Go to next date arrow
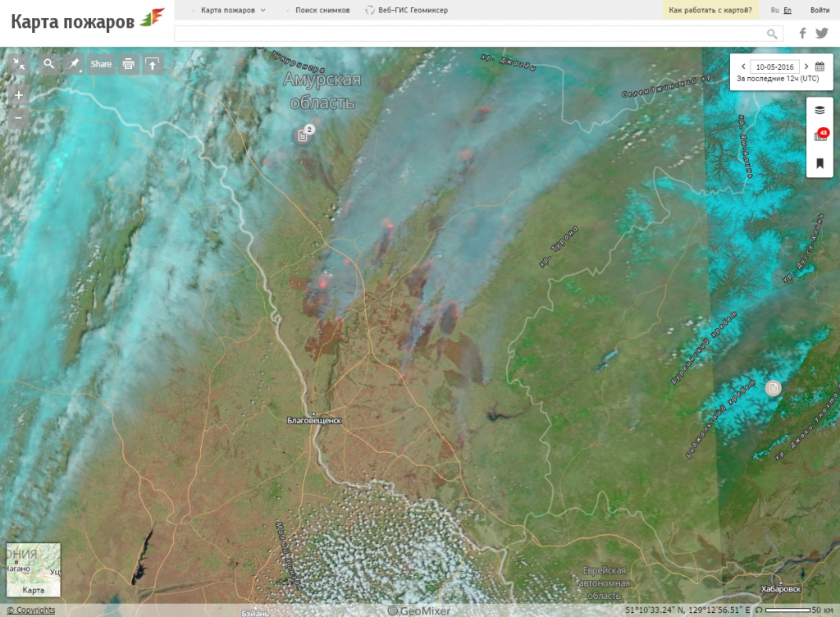The image size is (840, 617). tap(806, 66)
